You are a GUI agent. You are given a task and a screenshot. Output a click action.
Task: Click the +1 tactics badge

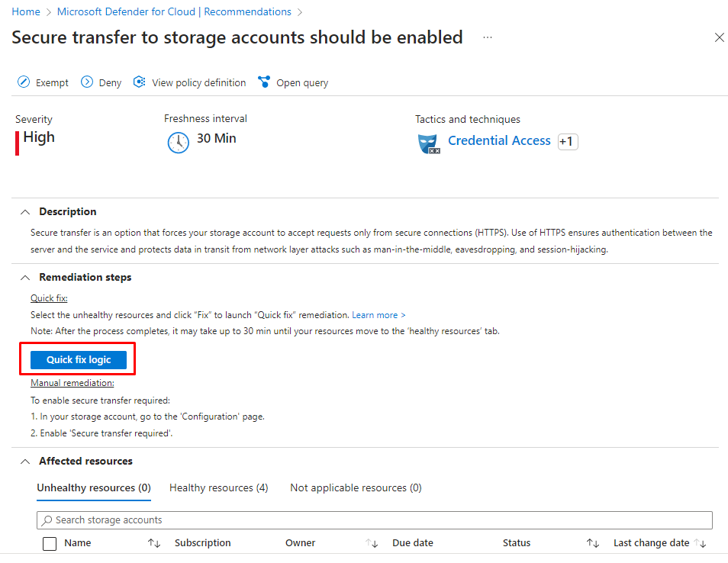coord(567,142)
